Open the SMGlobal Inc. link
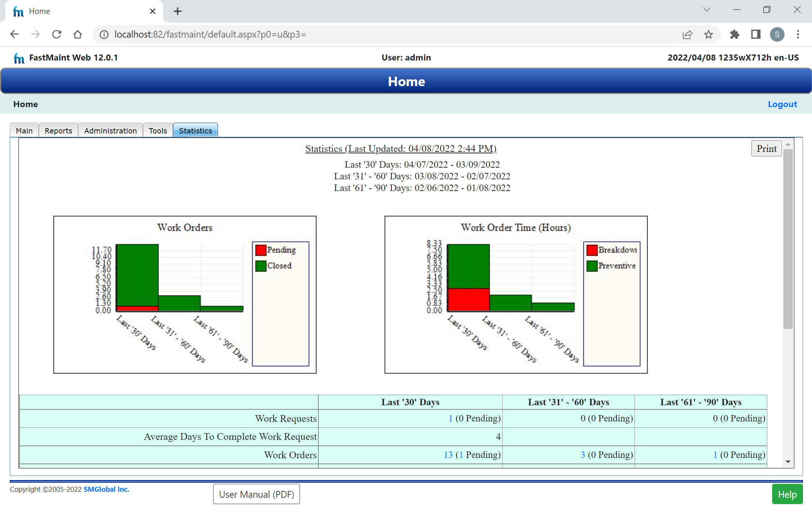The image size is (812, 515). 106,489
